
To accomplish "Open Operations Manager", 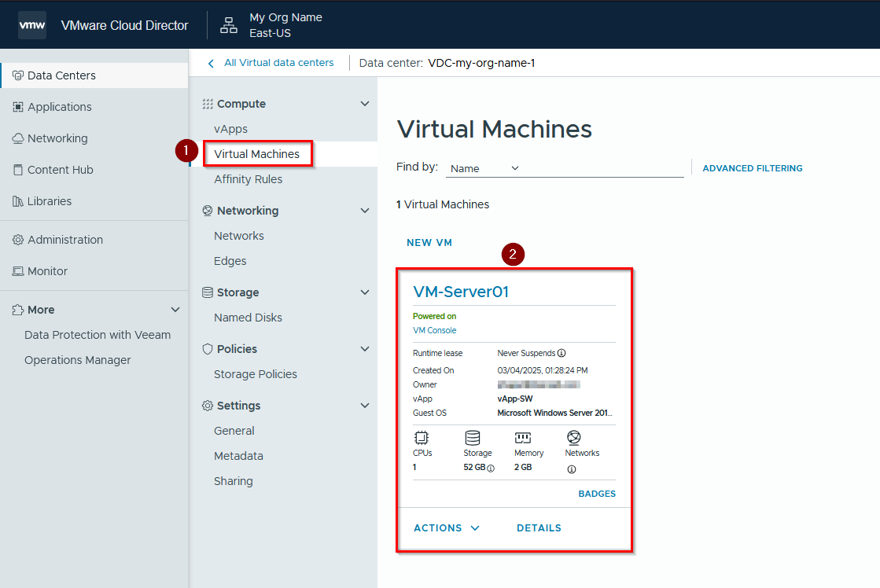I will point(77,360).
